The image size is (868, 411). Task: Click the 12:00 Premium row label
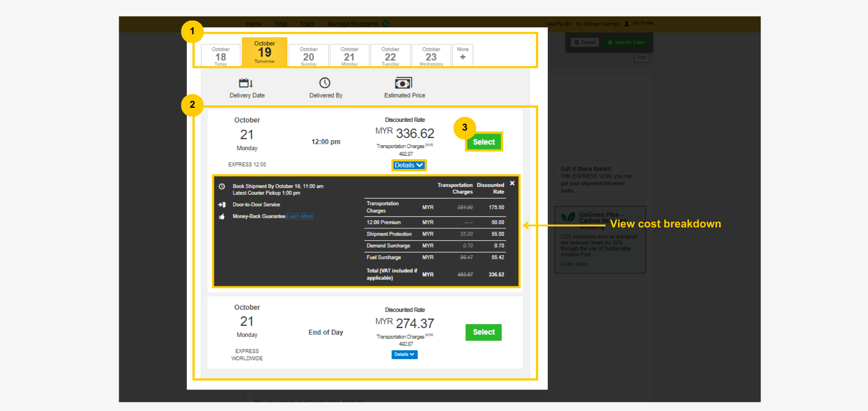(384, 222)
